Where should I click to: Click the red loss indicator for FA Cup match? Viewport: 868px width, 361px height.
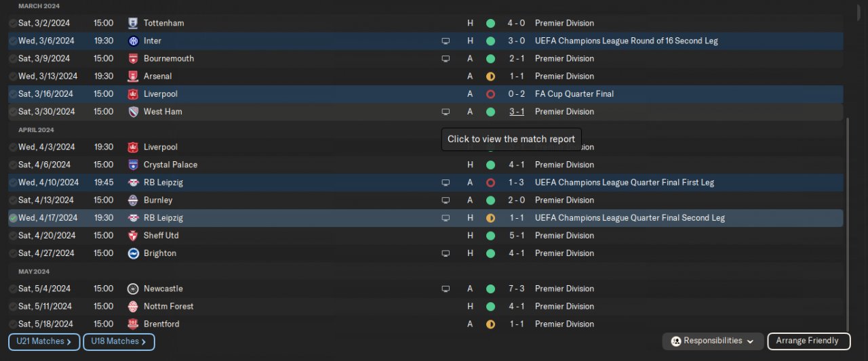[490, 94]
